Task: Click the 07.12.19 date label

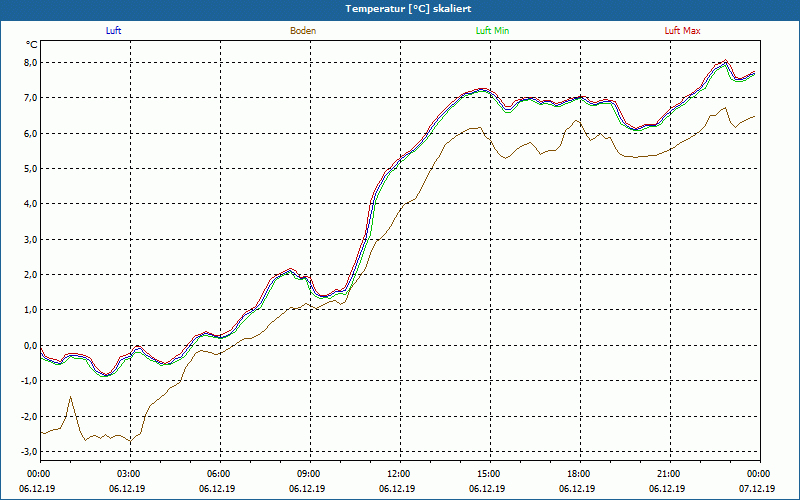Action: click(757, 488)
